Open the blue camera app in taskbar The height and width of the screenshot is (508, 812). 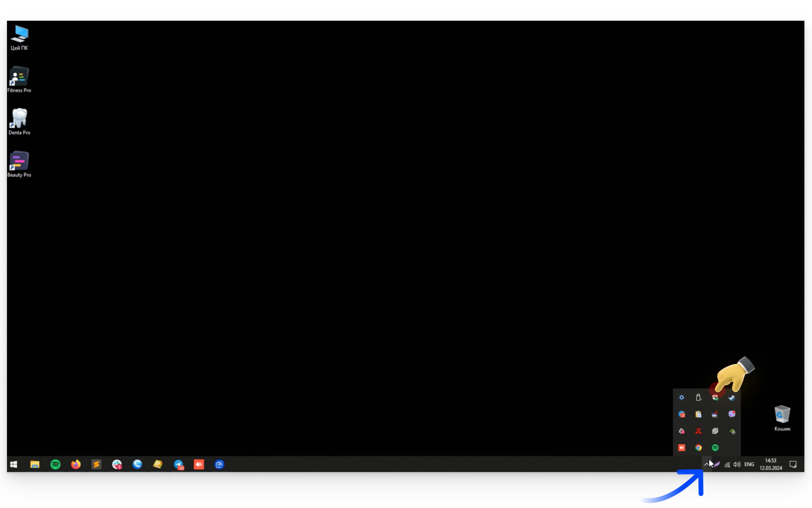(219, 464)
